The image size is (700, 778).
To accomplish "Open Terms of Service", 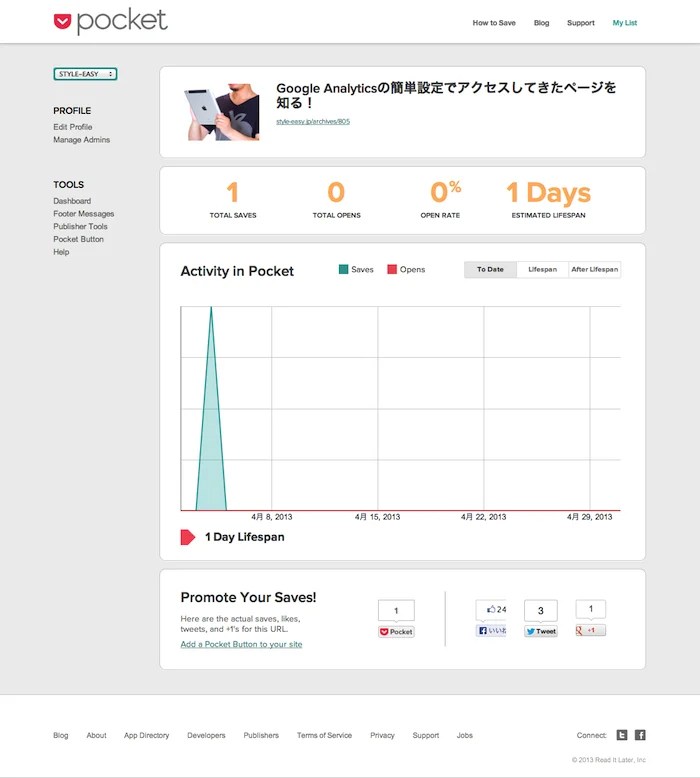I will point(324,735).
